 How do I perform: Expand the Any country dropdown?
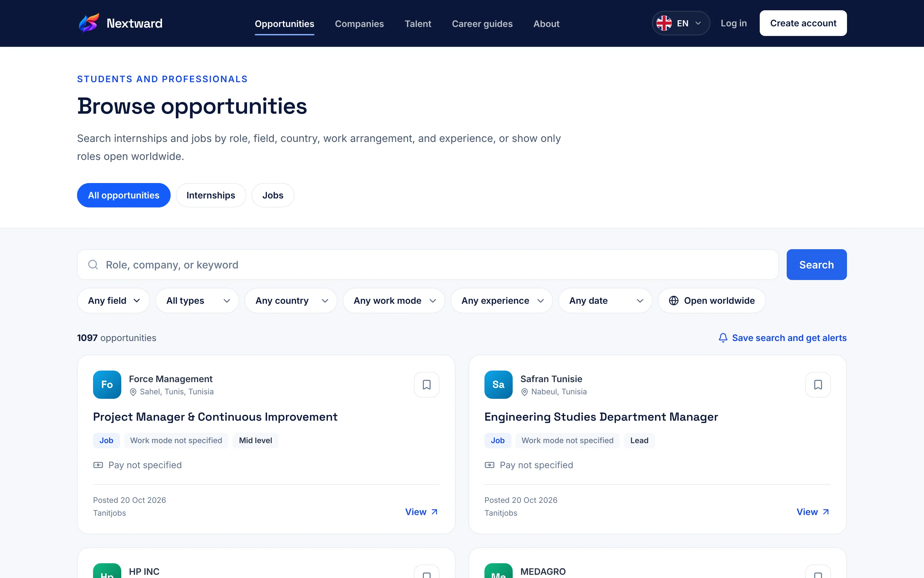click(291, 301)
